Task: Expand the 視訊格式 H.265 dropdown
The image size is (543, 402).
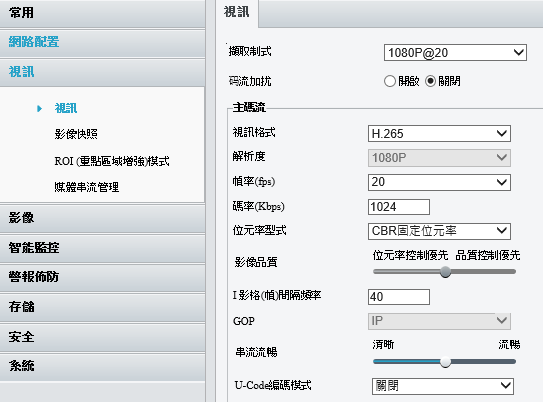Action: 439,133
